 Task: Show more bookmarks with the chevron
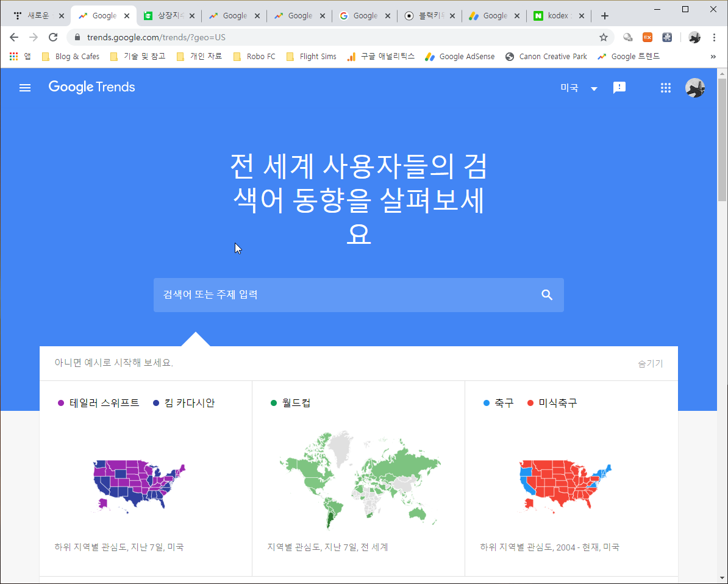tap(713, 57)
